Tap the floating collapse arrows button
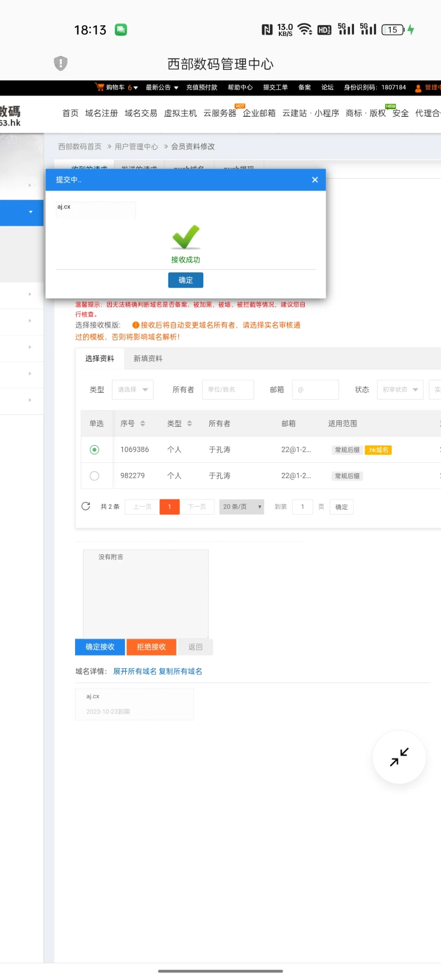Image resolution: width=441 pixels, height=980 pixels. (399, 757)
